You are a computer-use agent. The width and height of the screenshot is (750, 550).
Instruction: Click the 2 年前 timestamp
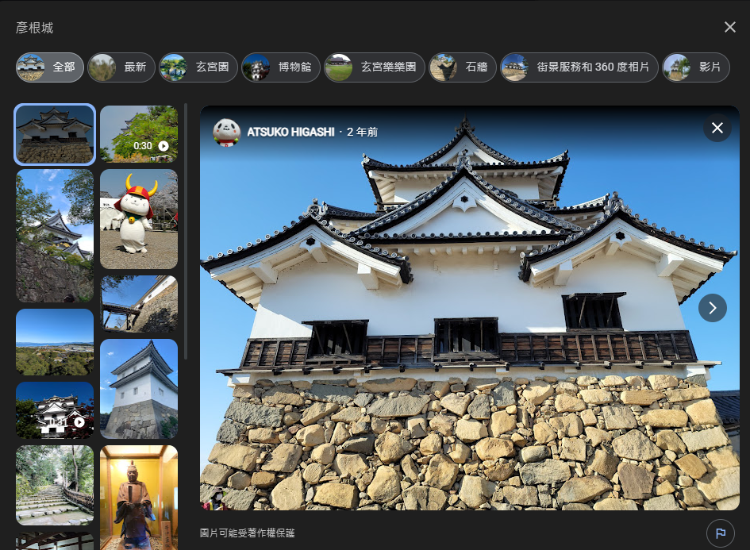click(362, 132)
